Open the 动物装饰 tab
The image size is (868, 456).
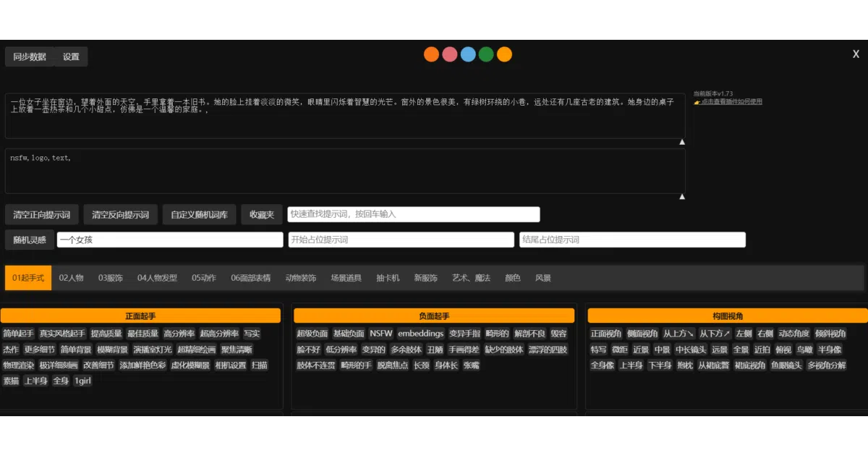[x=301, y=278]
